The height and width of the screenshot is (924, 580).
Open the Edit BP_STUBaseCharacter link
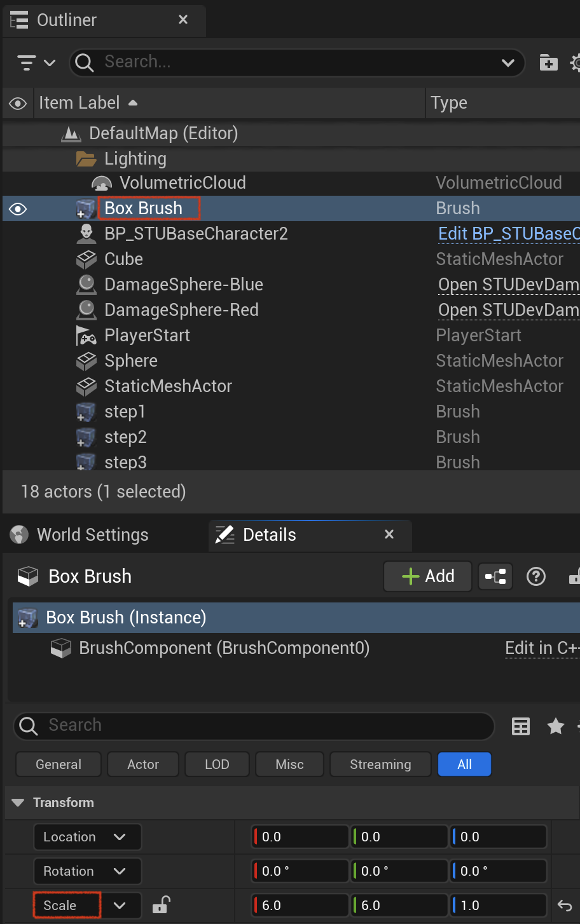pyautogui.click(x=509, y=234)
